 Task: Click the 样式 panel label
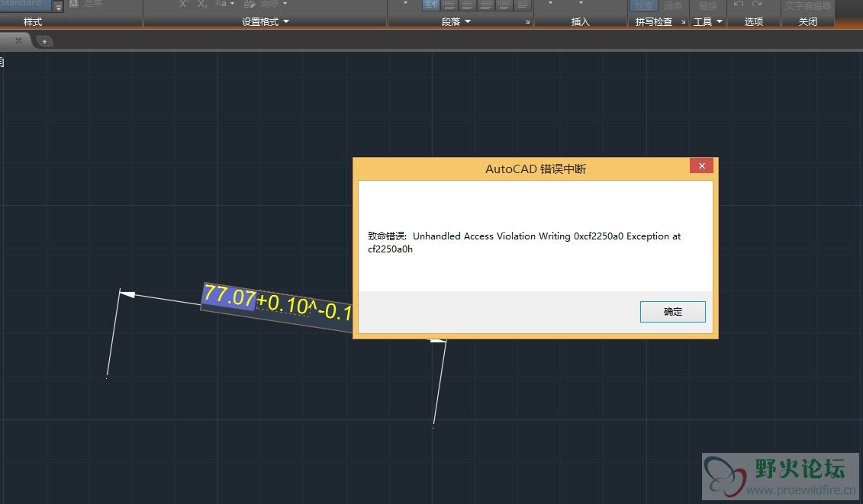click(x=33, y=21)
